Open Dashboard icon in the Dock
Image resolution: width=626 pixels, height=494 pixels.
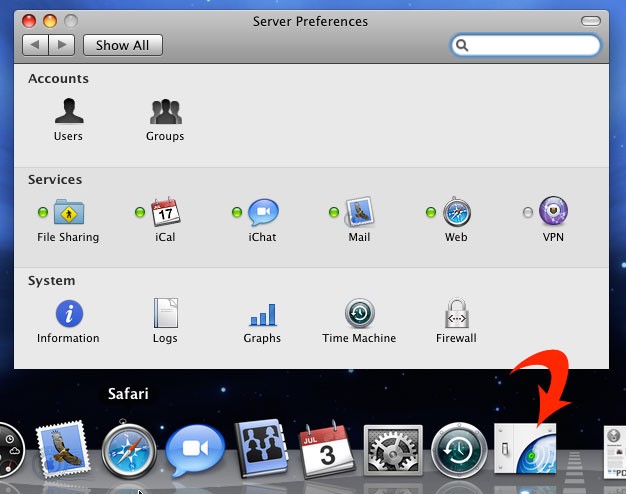[11, 450]
